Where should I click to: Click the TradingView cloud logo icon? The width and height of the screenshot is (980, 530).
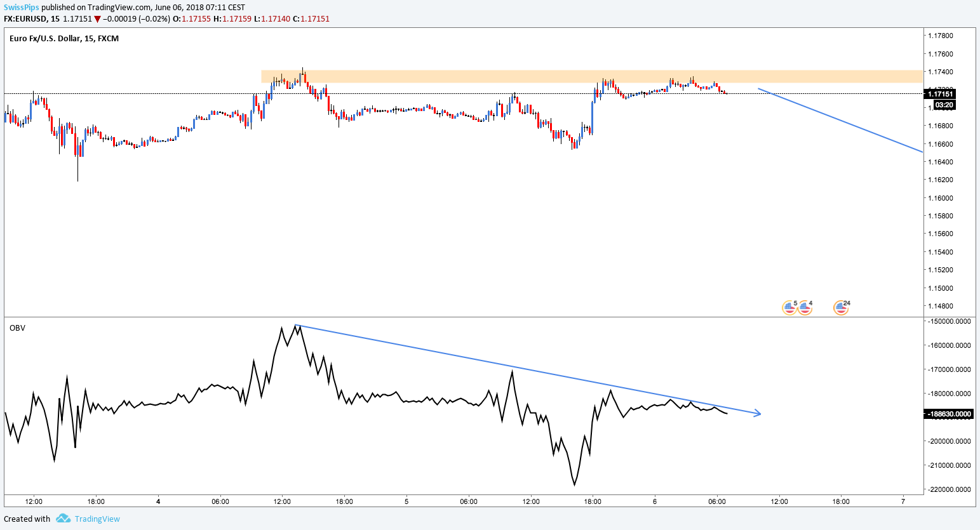(63, 519)
